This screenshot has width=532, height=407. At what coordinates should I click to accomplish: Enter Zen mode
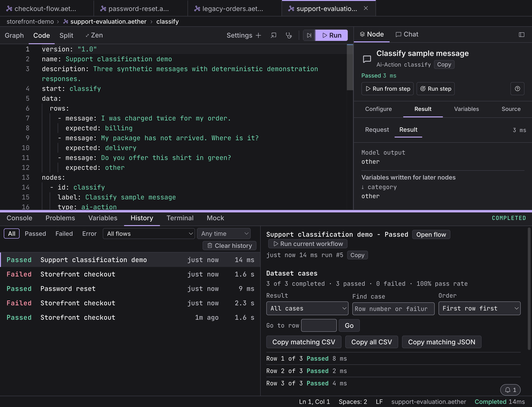click(94, 35)
